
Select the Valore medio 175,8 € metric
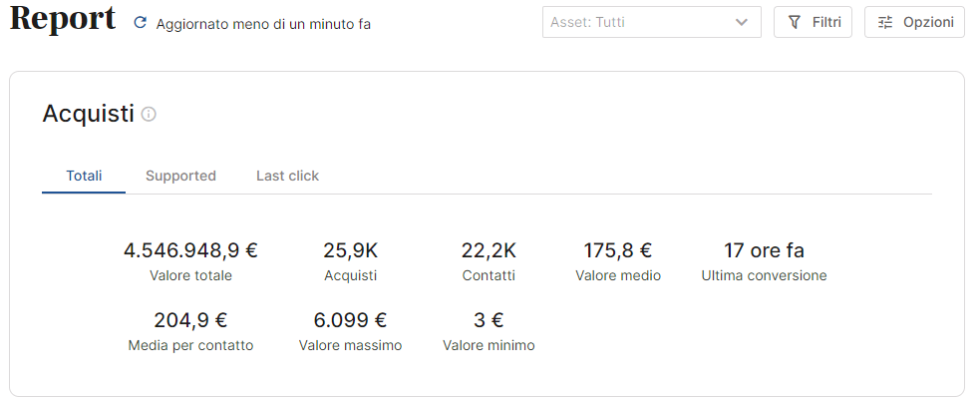[618, 261]
